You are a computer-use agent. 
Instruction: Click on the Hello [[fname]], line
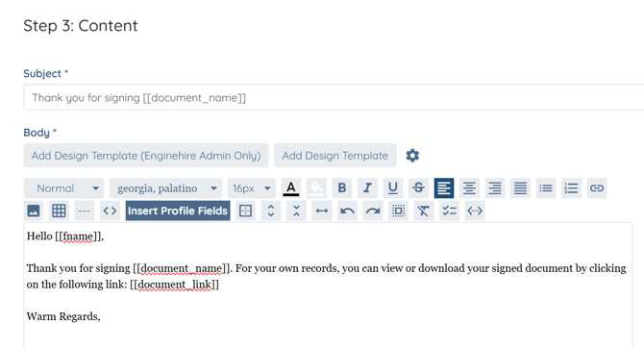tap(65, 236)
